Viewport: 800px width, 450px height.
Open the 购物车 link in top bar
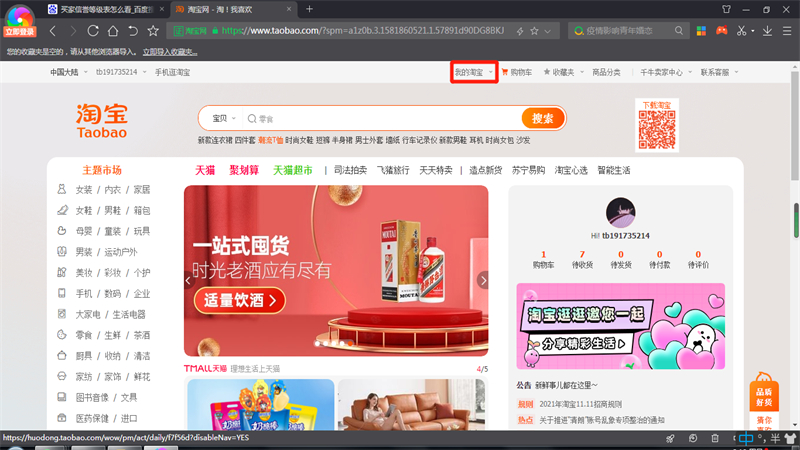point(517,72)
